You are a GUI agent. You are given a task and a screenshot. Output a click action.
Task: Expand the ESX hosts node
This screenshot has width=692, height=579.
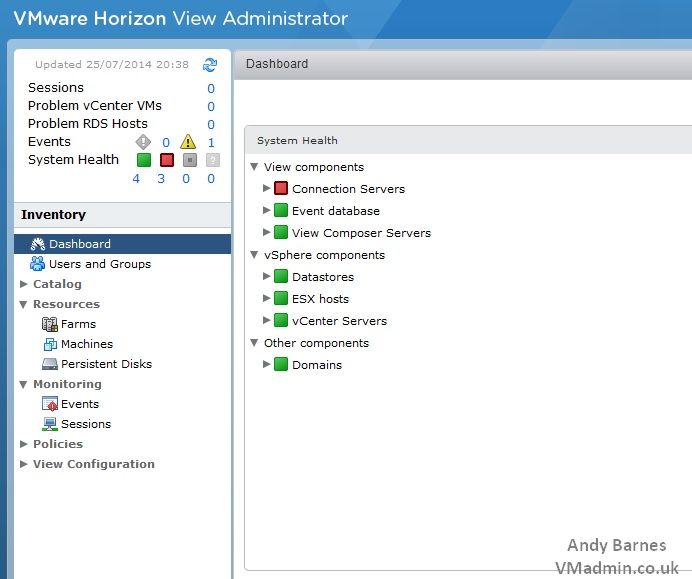(266, 298)
